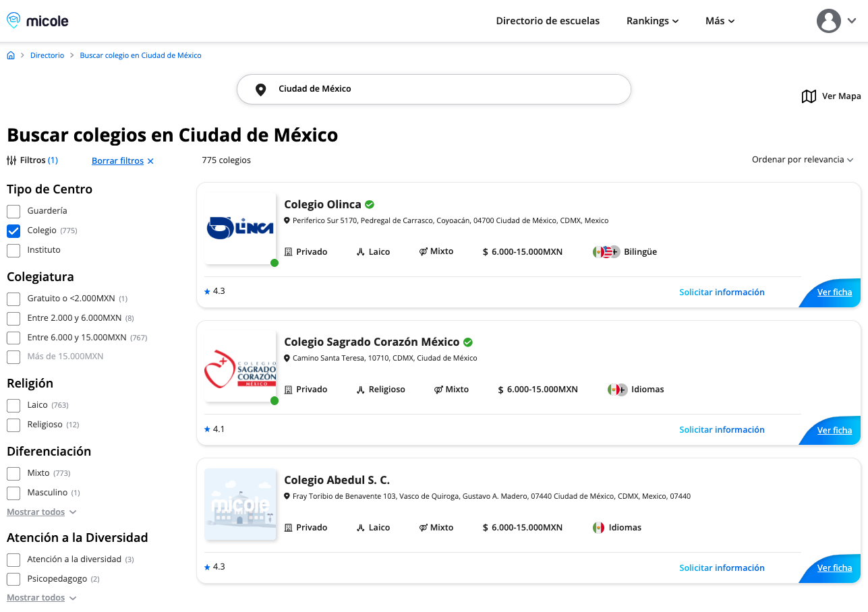This screenshot has width=868, height=612.
Task: Click language flags on Sagrado Corazón card
Action: coord(617,390)
